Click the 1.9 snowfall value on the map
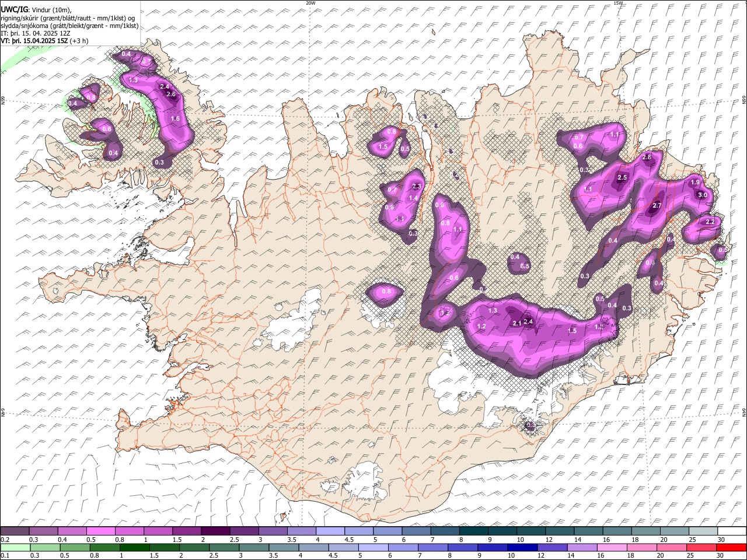Screen dimensions: 747x560 695,183
